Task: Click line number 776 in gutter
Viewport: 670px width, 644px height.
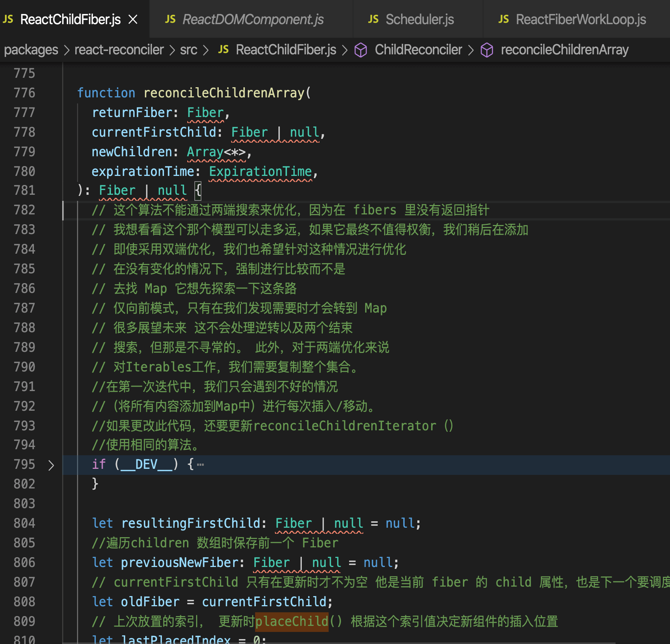Action: (25, 93)
